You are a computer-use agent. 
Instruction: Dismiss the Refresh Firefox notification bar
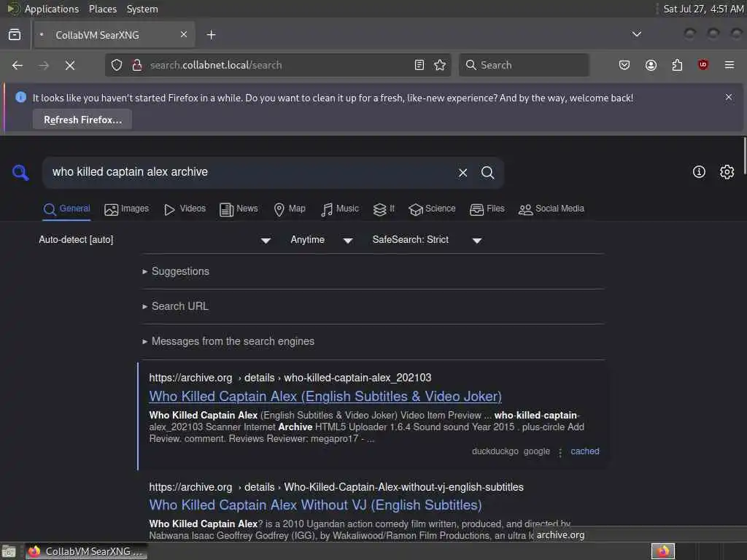point(729,97)
